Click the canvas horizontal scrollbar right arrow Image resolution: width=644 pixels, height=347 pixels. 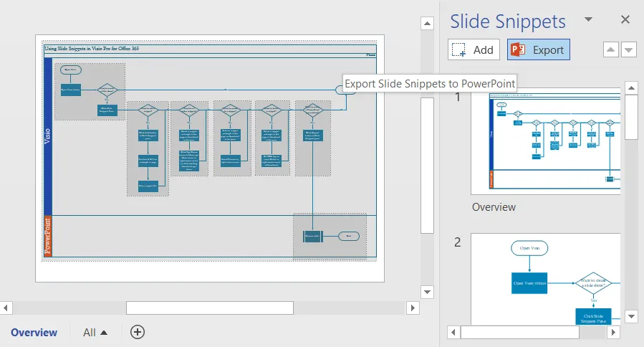click(413, 308)
